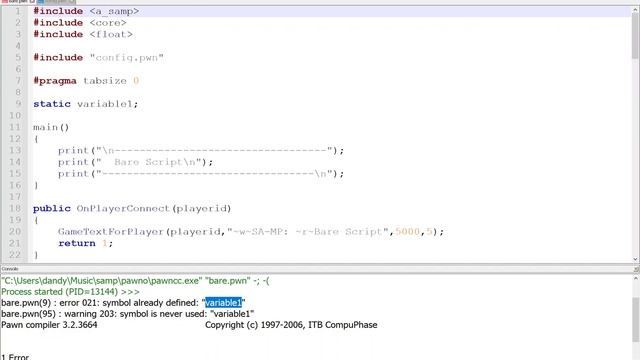Click the print call on line 15

coord(201,174)
